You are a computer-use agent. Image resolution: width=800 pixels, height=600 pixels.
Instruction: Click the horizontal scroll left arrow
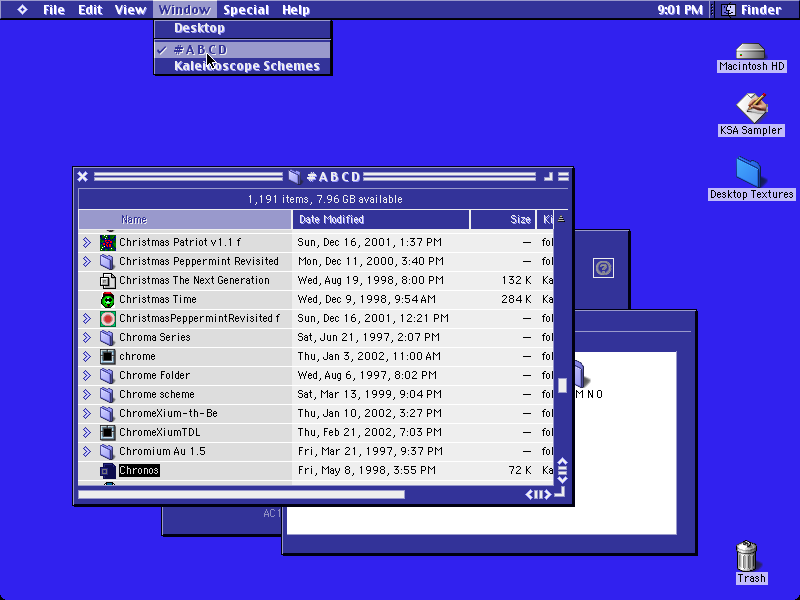point(530,494)
